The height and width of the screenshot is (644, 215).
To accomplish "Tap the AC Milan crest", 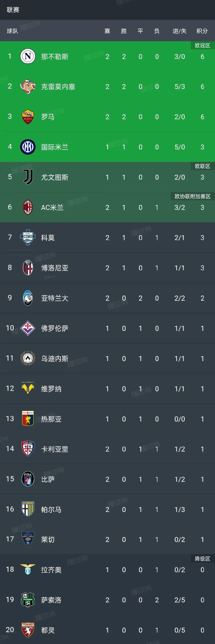I will point(28,207).
